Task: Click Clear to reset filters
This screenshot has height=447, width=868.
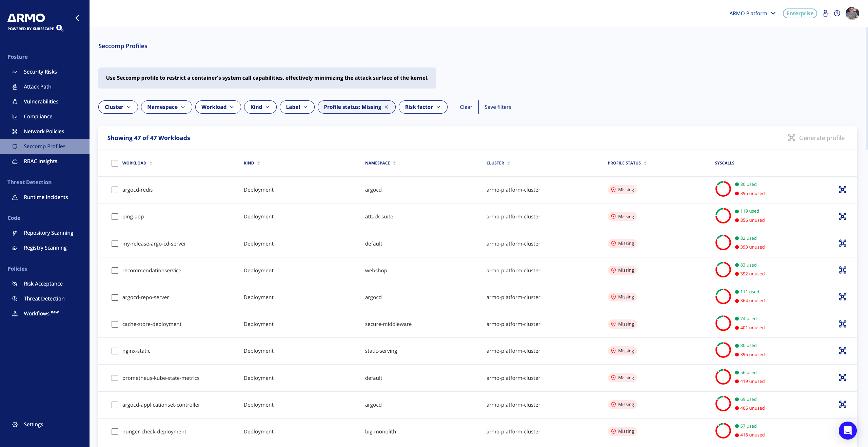Action: coord(466,107)
